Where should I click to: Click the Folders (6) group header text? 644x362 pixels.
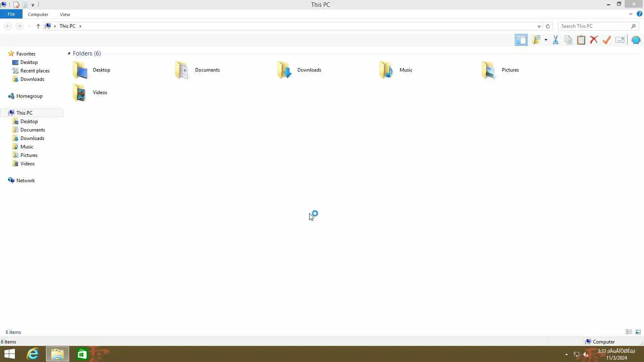click(x=87, y=53)
